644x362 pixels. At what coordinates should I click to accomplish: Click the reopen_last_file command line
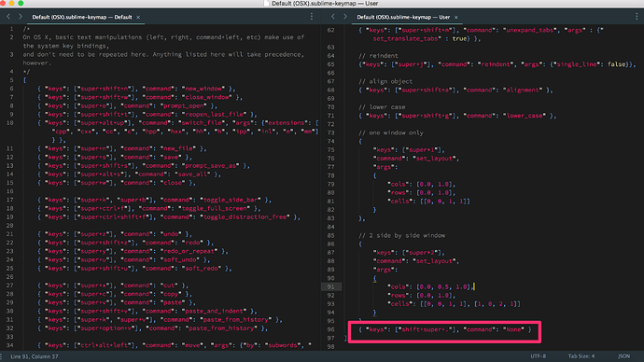(x=147, y=115)
